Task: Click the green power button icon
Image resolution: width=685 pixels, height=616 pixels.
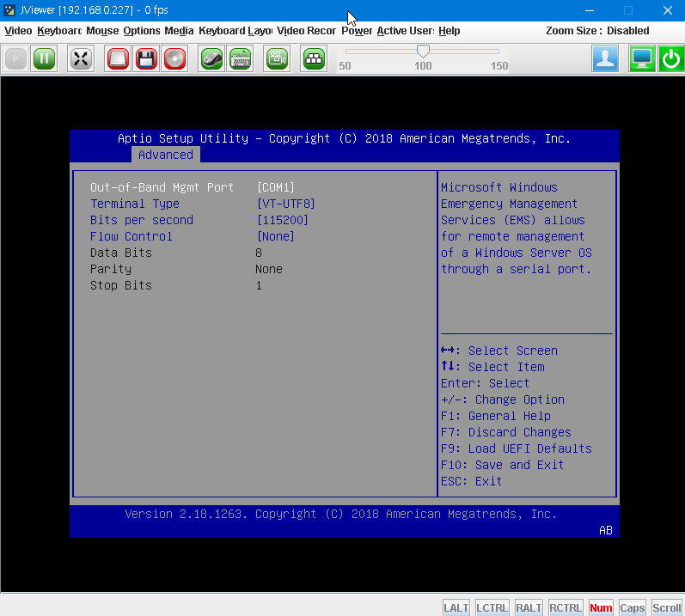Action: point(671,58)
